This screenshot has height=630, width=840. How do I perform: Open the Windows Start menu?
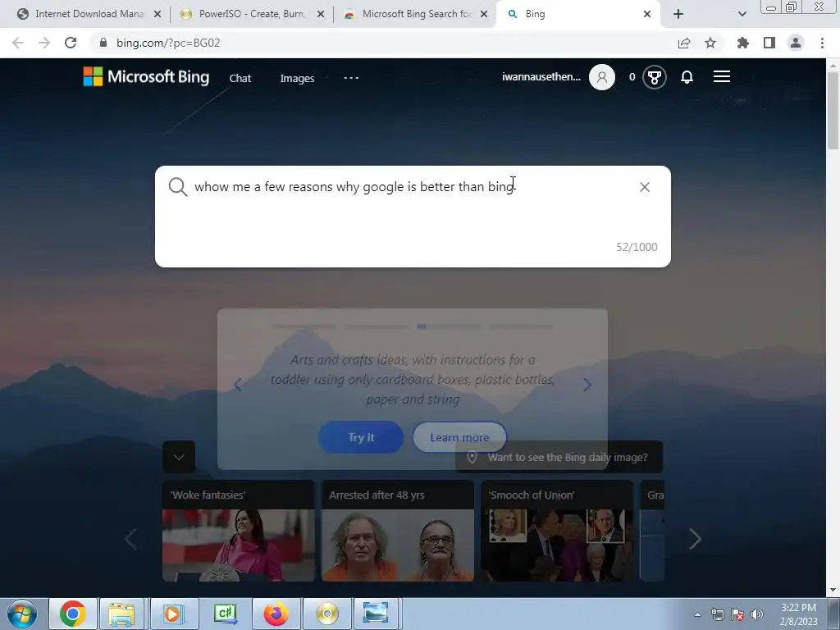click(x=22, y=614)
